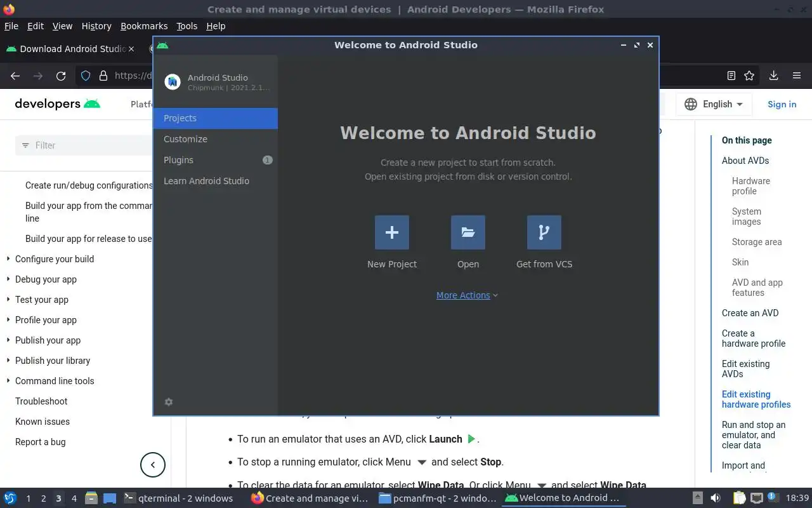Open the Edit menu in Firefox

36,26
